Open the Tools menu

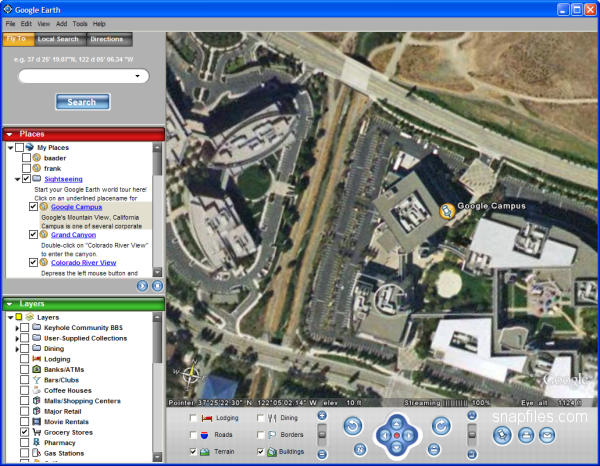click(x=80, y=24)
